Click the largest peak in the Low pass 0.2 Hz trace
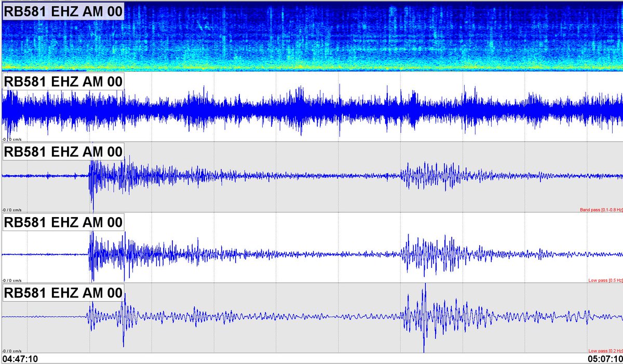623x364 pixels. click(425, 318)
